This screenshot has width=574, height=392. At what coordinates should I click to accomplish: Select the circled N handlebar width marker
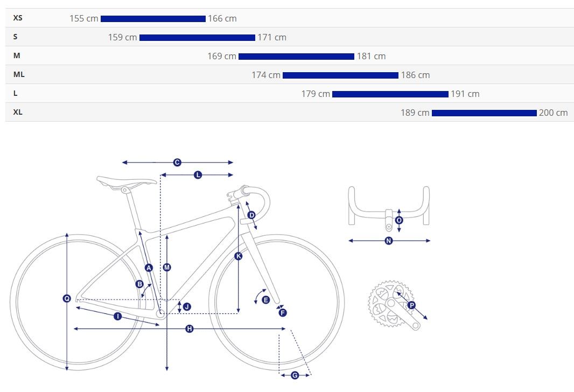[x=389, y=241]
